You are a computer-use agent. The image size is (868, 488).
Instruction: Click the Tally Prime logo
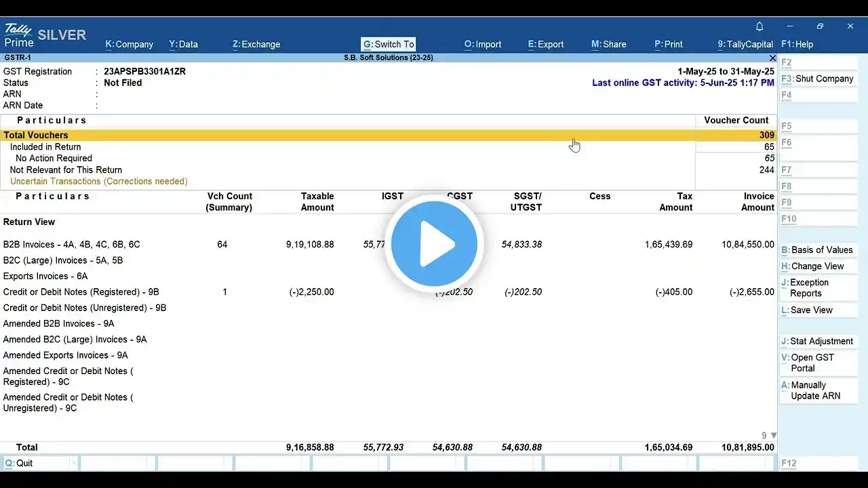coord(18,36)
